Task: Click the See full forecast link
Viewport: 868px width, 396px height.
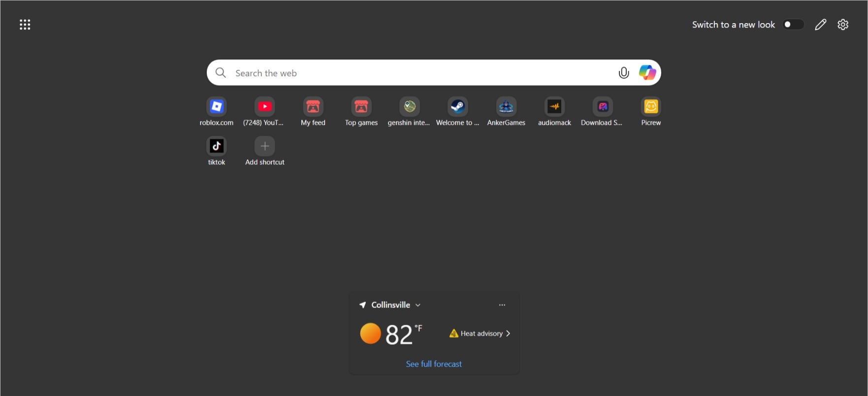Action: pos(434,364)
